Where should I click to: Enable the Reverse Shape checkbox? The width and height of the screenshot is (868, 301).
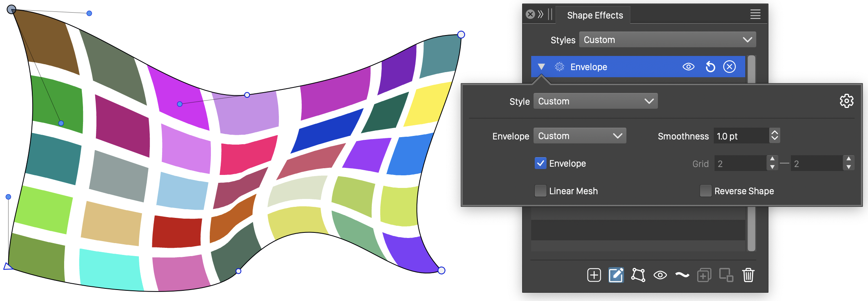point(705,191)
